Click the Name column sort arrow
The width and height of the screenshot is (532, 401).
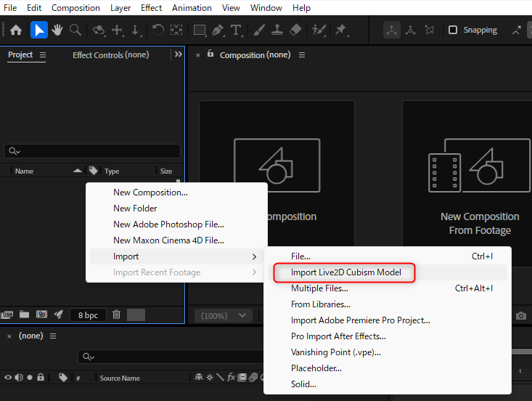click(x=78, y=171)
